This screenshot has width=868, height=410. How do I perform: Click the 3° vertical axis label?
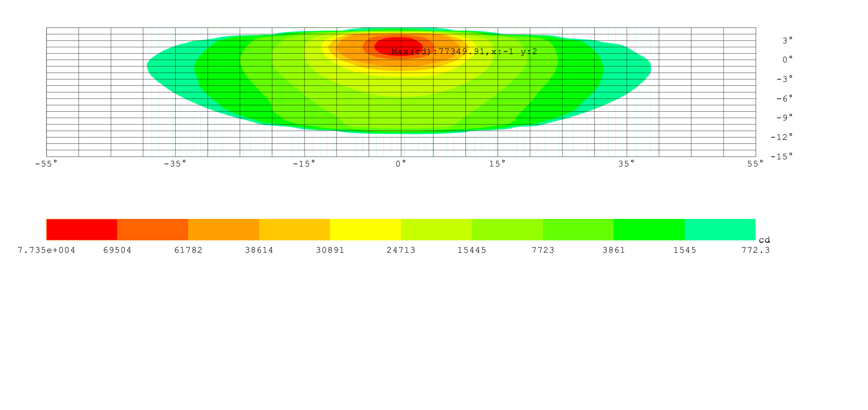click(788, 41)
